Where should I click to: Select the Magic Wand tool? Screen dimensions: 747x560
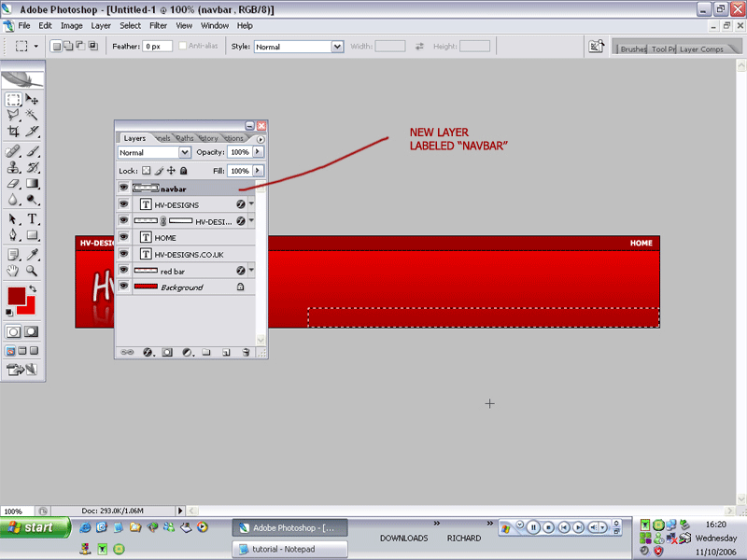(32, 115)
